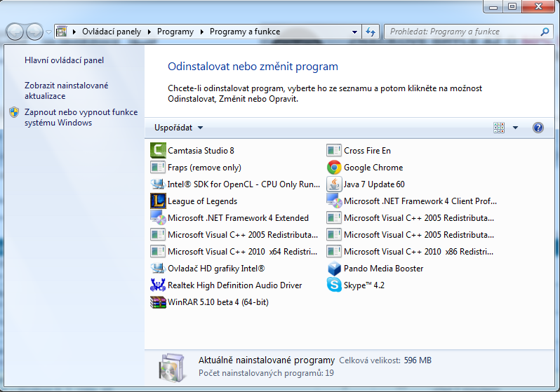Click the control panel icon in address bar

point(62,32)
